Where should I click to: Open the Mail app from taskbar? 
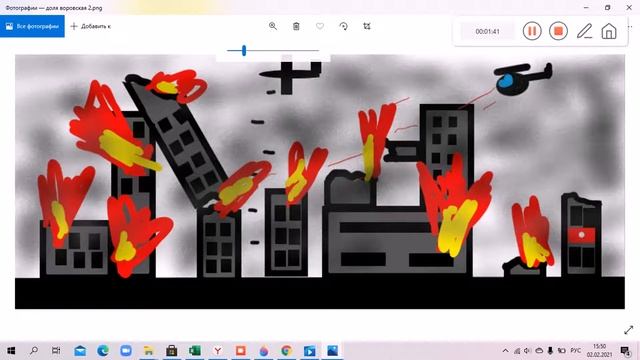click(x=80, y=351)
